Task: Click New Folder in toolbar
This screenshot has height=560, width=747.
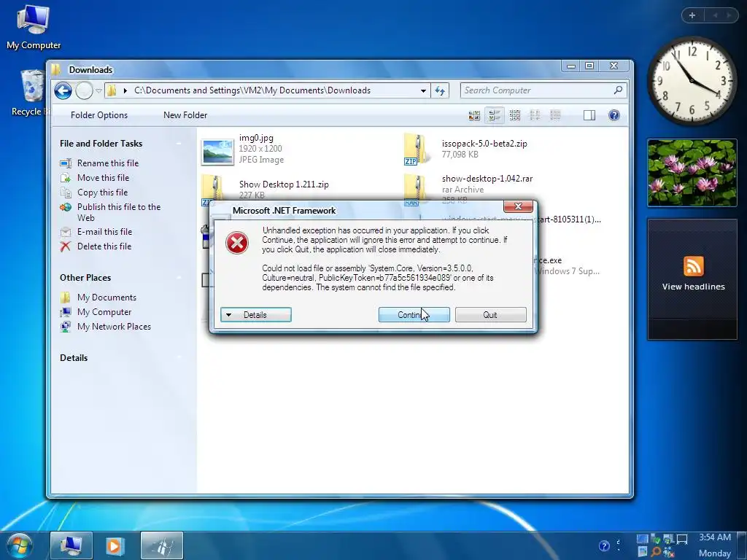Action: pos(185,115)
